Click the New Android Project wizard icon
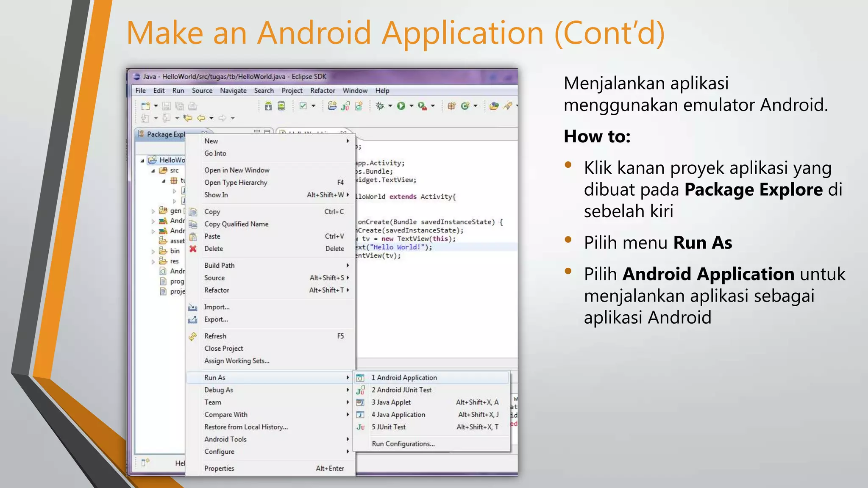This screenshot has width=868, height=488. (332, 106)
